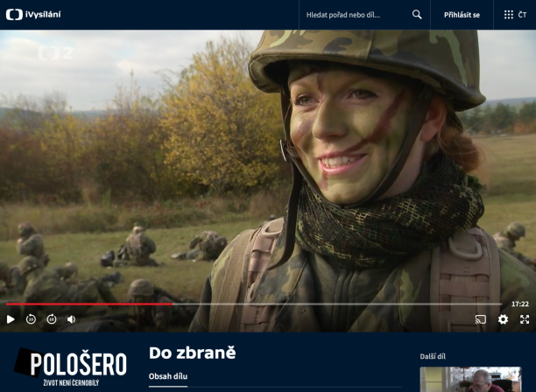Open player settings gear
Image resolution: width=536 pixels, height=392 pixels.
[x=503, y=319]
